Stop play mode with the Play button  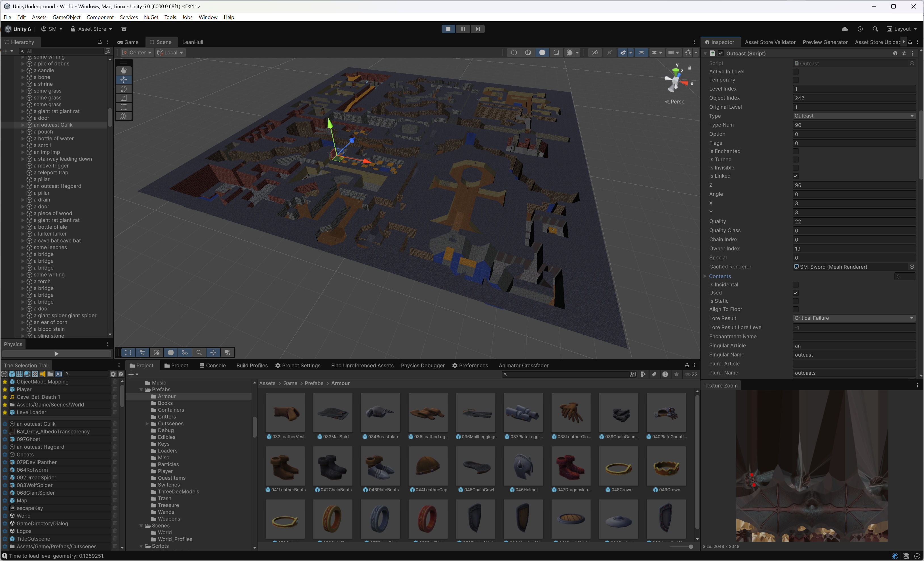coord(448,29)
